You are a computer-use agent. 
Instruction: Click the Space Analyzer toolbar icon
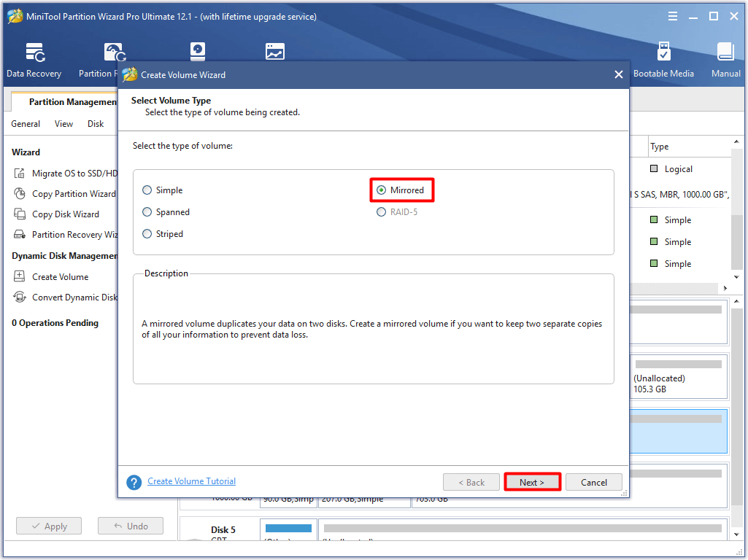(275, 52)
